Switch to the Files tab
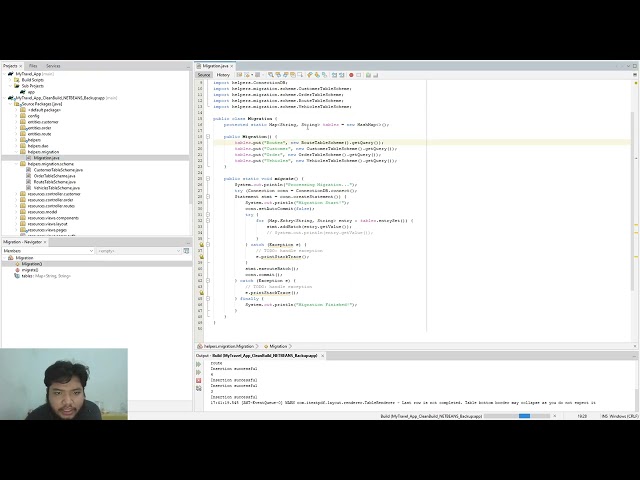640x480 pixels. pos(33,66)
